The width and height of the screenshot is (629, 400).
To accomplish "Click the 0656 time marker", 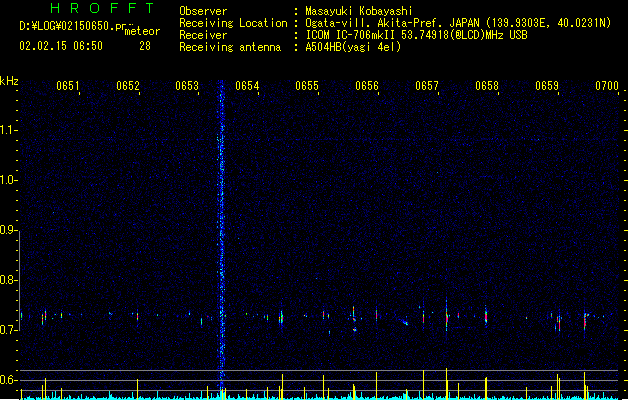I will pyautogui.click(x=367, y=86).
